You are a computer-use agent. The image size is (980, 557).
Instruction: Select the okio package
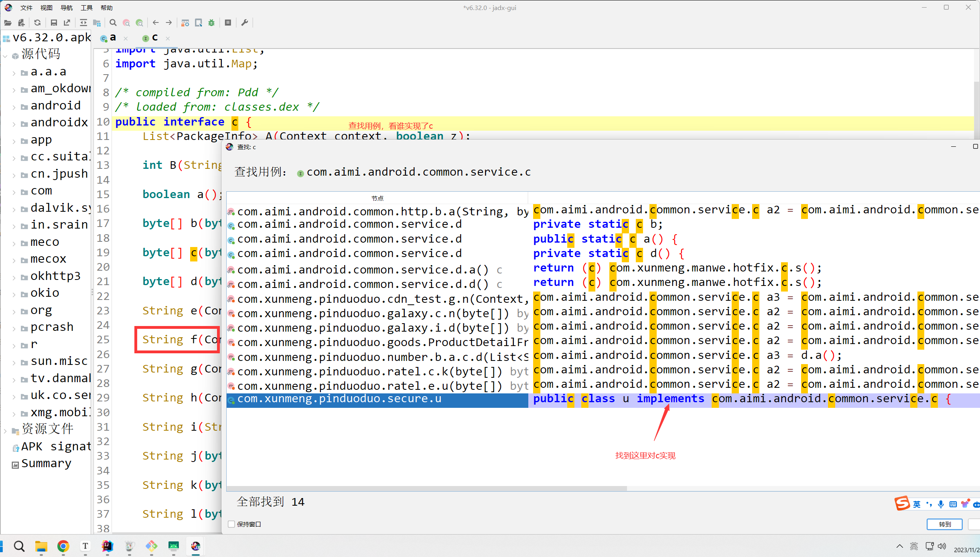pos(45,294)
